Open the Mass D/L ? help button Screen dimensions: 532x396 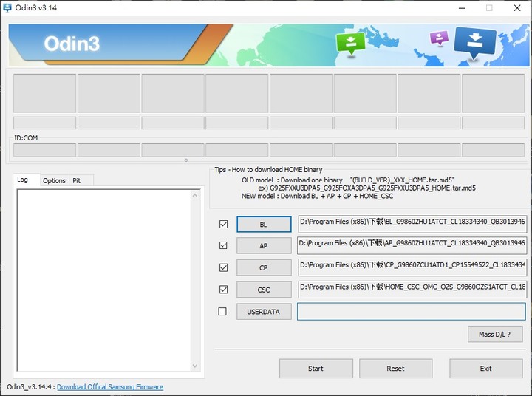pos(495,334)
